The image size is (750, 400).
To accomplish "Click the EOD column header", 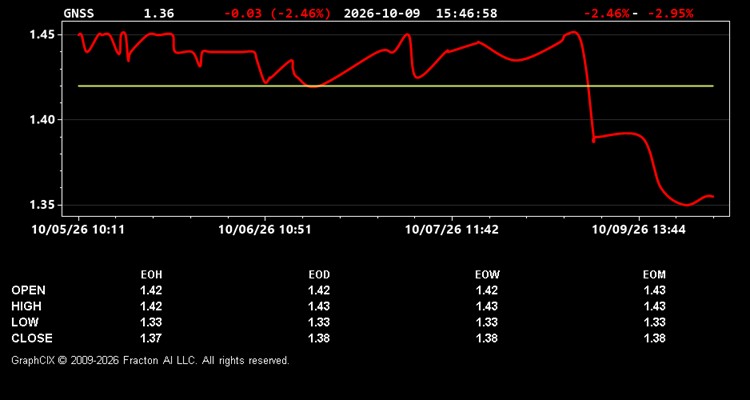I will pos(319,275).
